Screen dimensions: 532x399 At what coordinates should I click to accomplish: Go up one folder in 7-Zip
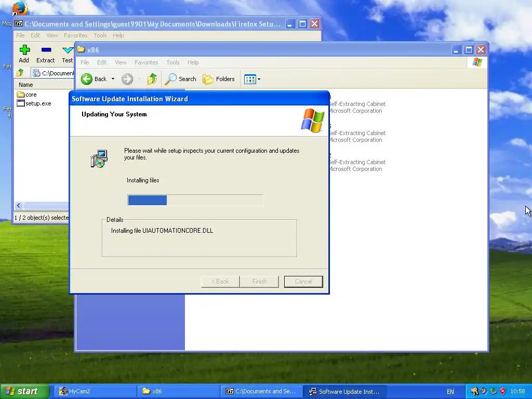point(20,73)
